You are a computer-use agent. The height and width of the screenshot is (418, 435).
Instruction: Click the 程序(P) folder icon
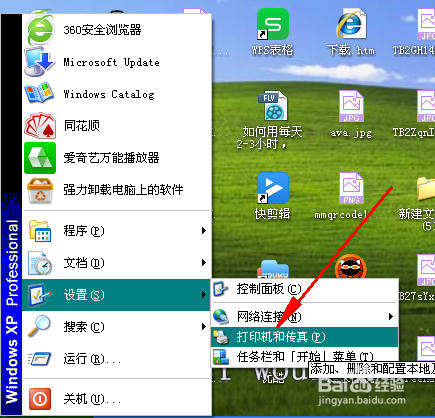pos(40,231)
